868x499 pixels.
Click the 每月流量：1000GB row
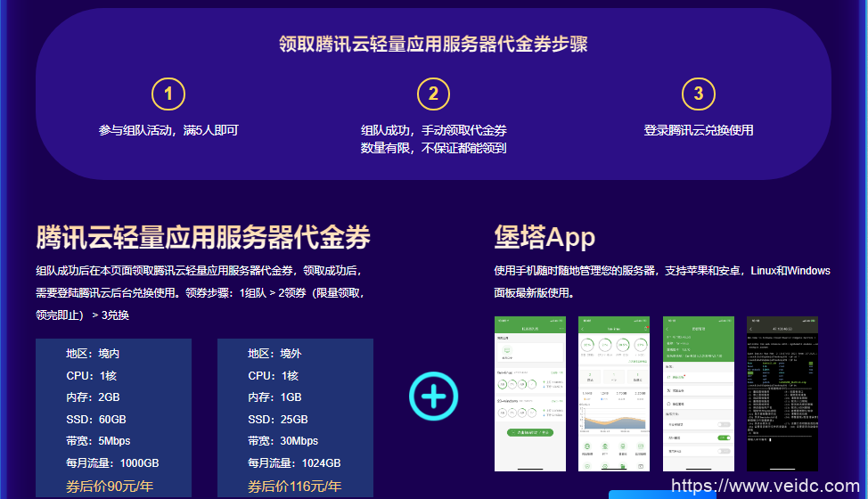112,463
